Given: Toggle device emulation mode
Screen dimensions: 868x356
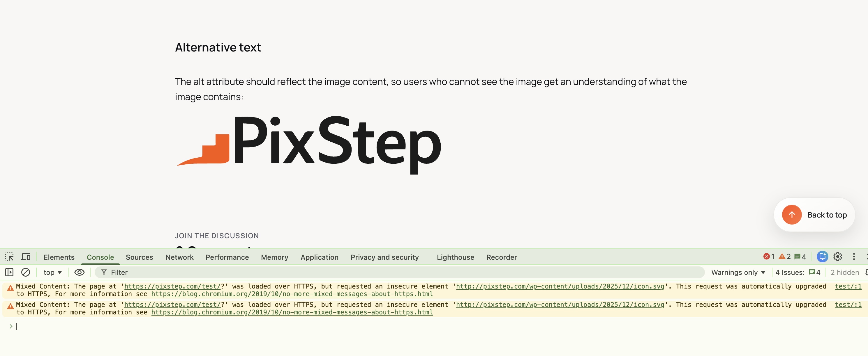Looking at the screenshot, I should click(25, 257).
